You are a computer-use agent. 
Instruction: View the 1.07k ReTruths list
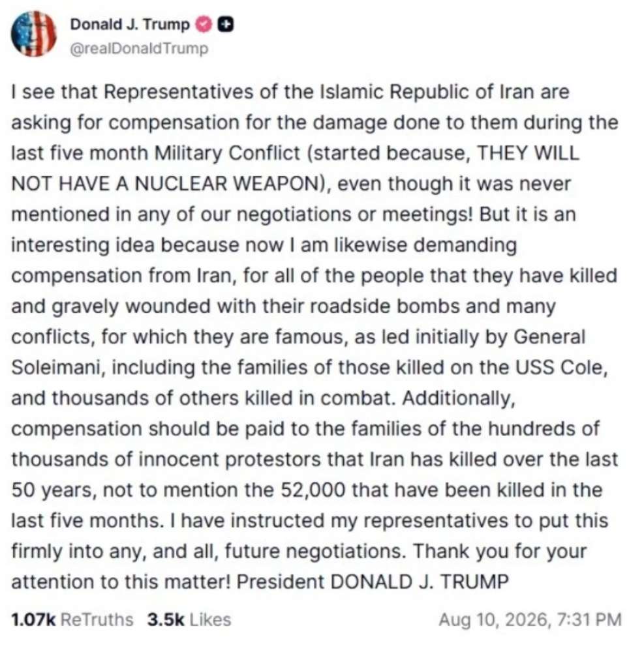tap(72, 619)
